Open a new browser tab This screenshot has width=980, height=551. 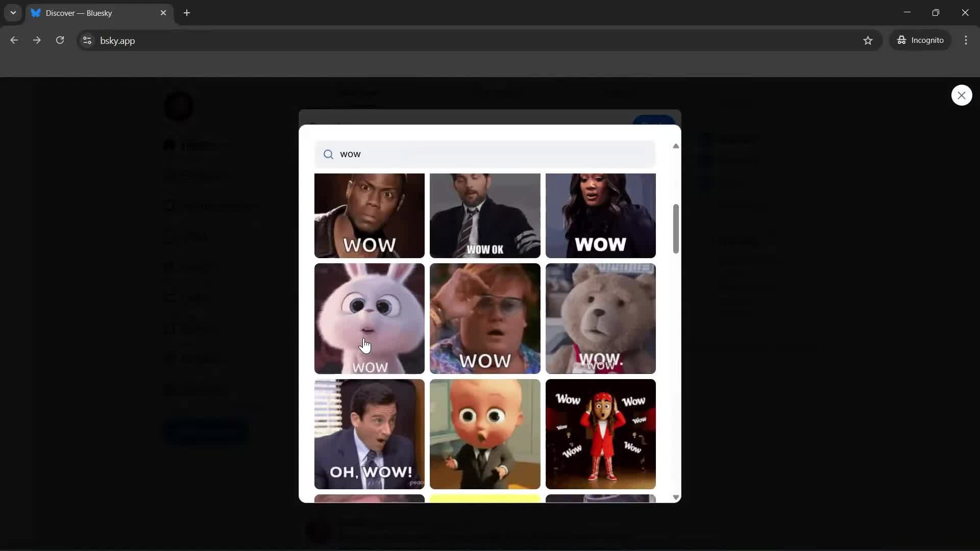tap(187, 13)
